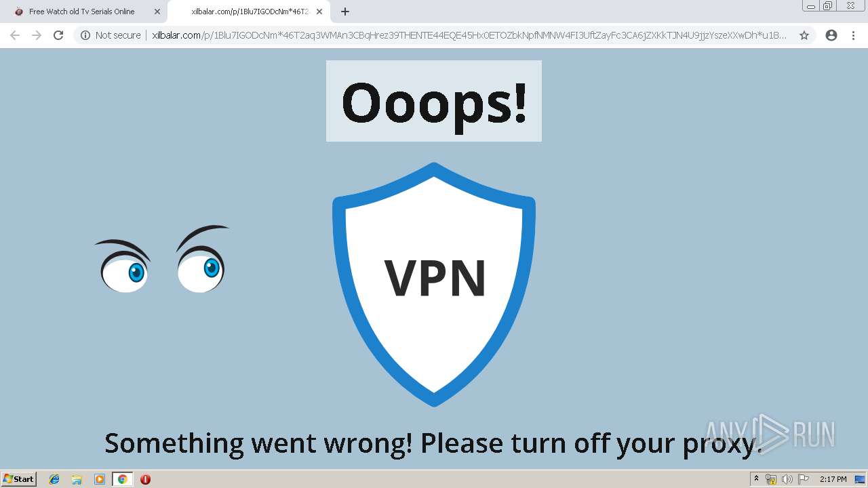Open Windows Explorer folder in taskbar
Screen dimensions: 868x488
77,479
